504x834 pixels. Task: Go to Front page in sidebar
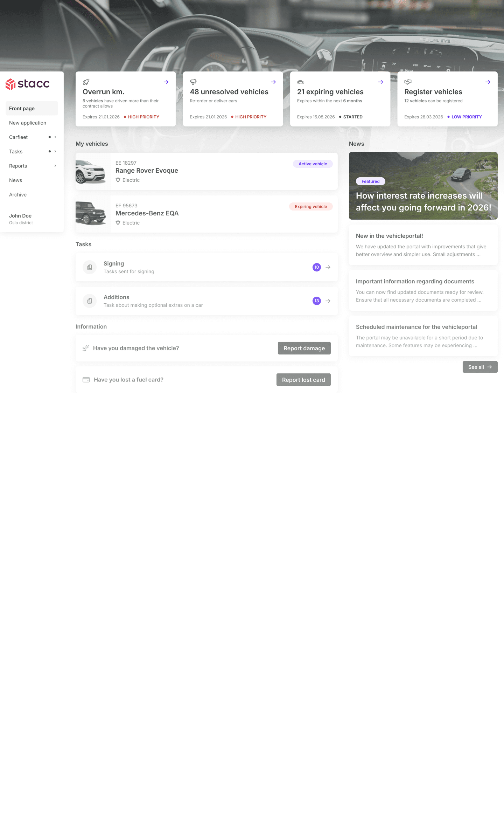32,108
